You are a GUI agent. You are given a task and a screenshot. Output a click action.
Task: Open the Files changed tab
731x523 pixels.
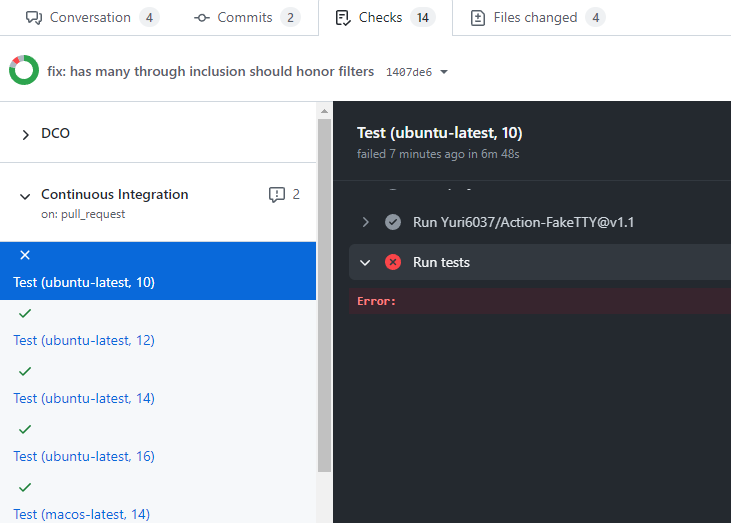pos(538,18)
